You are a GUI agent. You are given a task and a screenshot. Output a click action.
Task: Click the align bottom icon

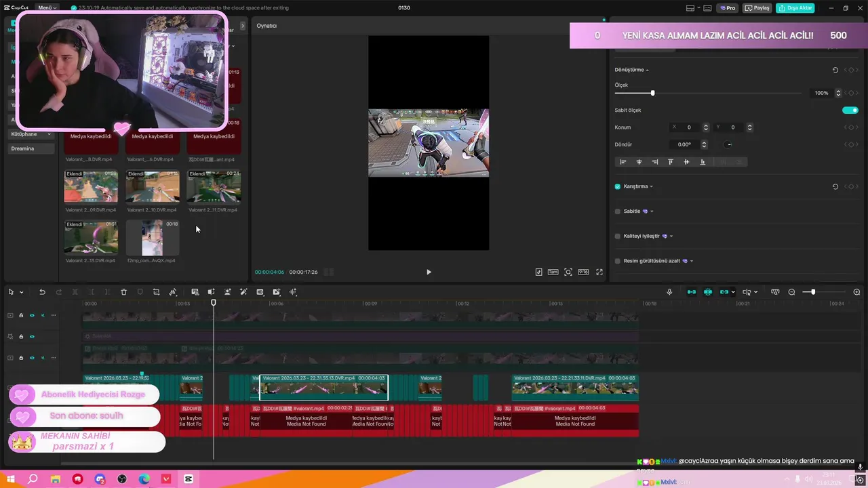[703, 162]
